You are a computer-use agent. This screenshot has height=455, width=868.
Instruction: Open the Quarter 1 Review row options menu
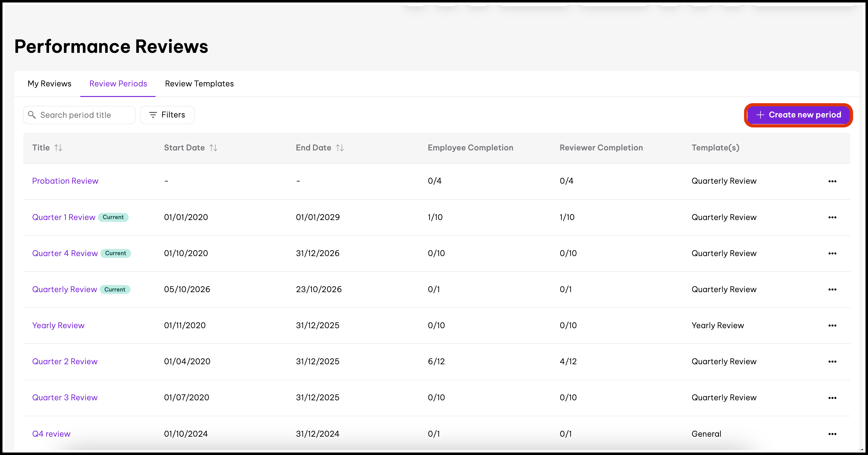(832, 217)
